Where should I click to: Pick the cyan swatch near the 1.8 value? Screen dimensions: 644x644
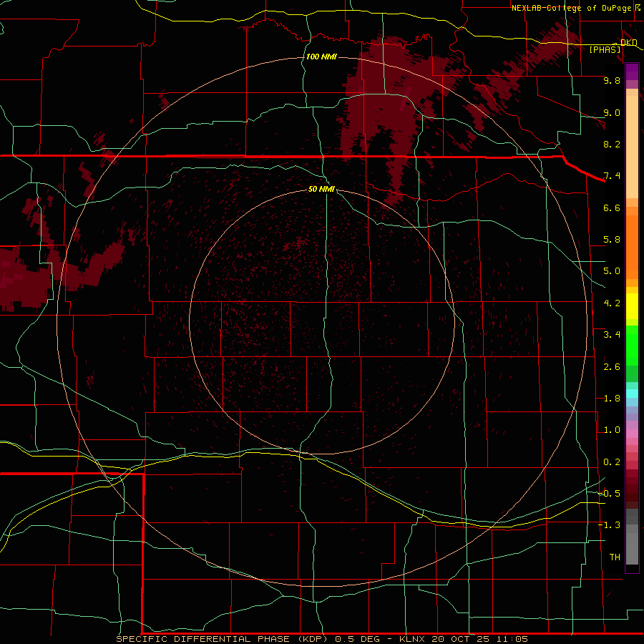632,394
